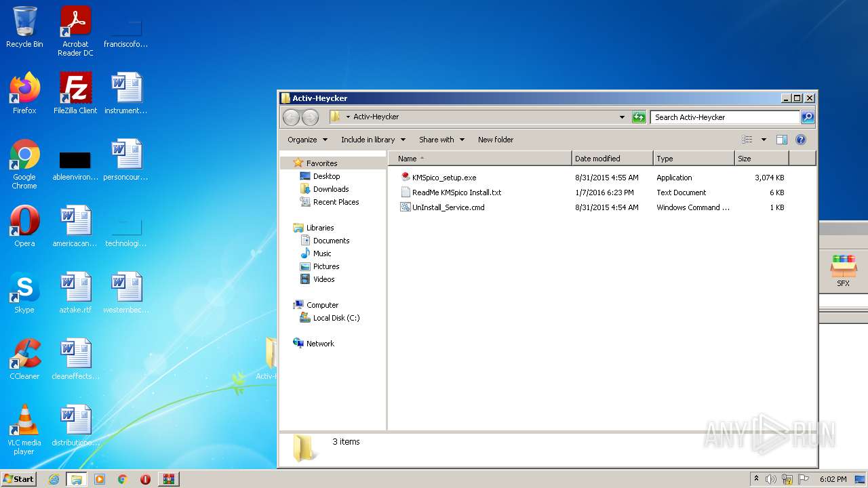The image size is (868, 488).
Task: Click Windows Explorer taskbar button
Action: pos(77,479)
